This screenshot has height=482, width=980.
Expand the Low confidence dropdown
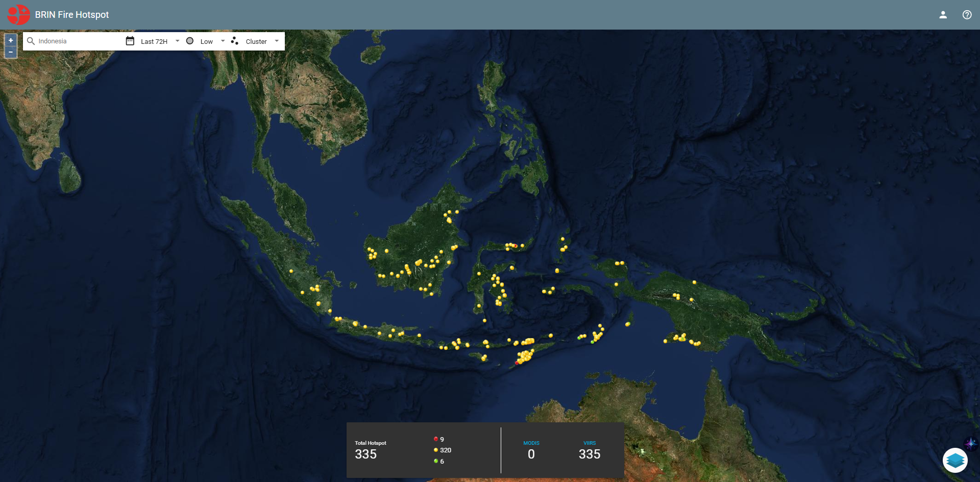click(223, 41)
